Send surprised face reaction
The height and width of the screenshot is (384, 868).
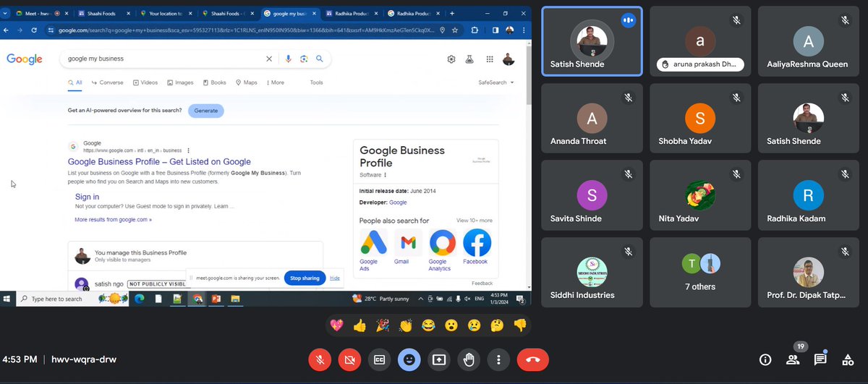(451, 325)
